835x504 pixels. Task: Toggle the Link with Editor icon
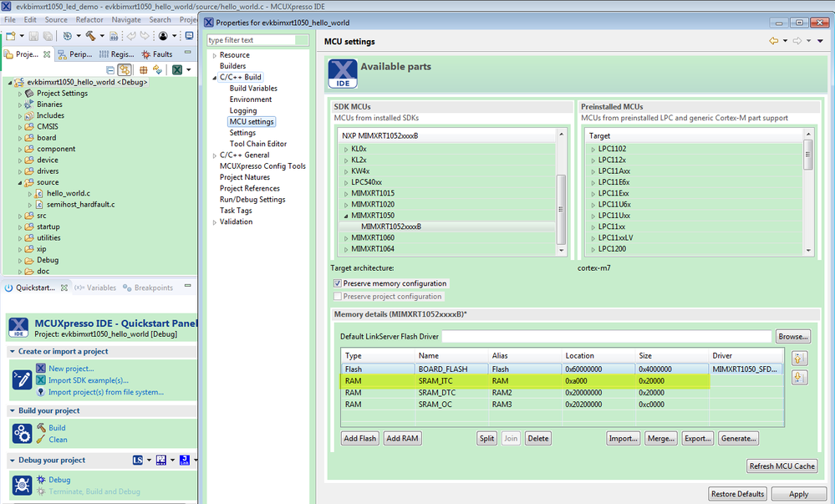click(125, 70)
